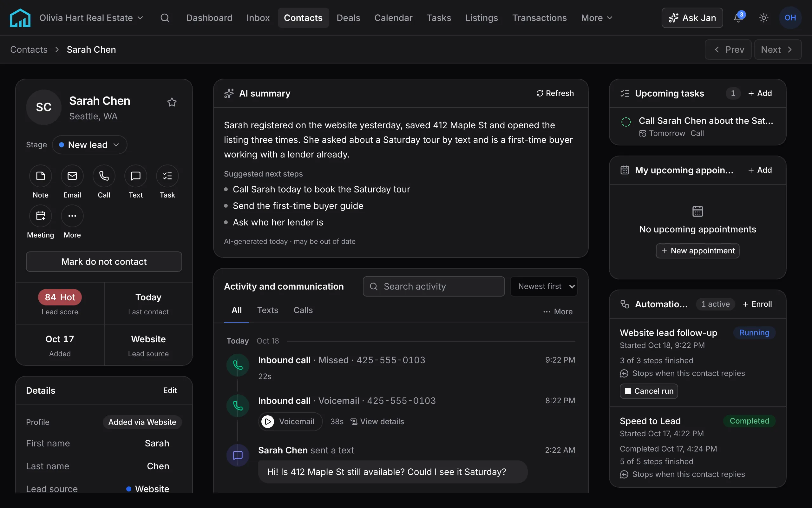Click the search magnifier in top navigation
Viewport: 812px width, 508px height.
165,18
